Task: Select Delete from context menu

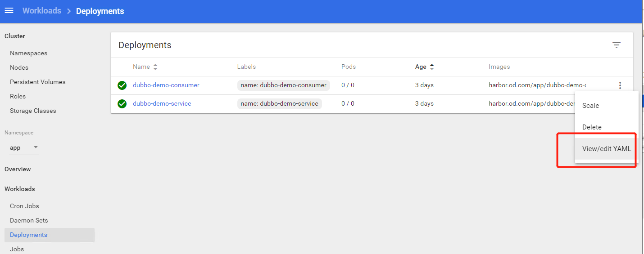Action: [607, 127]
